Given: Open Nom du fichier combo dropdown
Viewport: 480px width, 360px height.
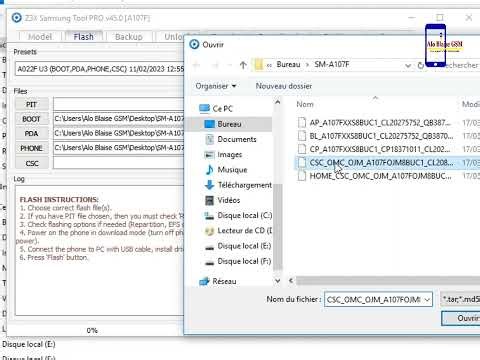Looking at the screenshot, I should (427, 300).
